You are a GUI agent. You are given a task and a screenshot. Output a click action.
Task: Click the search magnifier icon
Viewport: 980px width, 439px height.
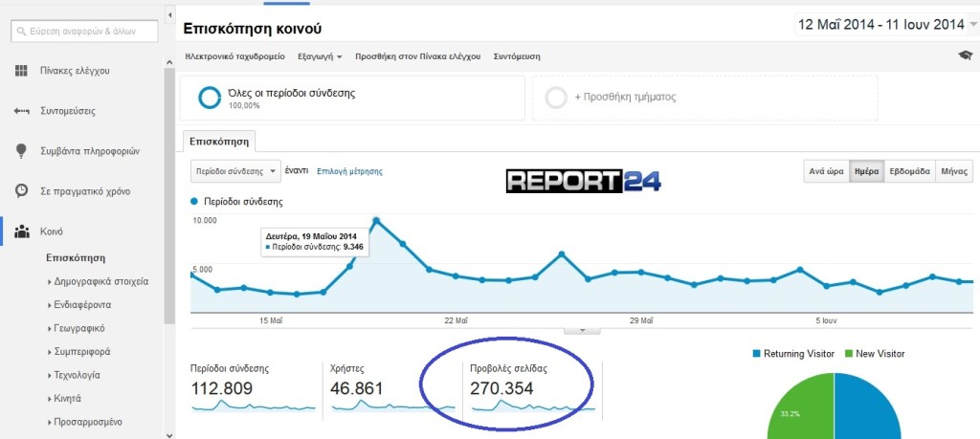[22, 32]
